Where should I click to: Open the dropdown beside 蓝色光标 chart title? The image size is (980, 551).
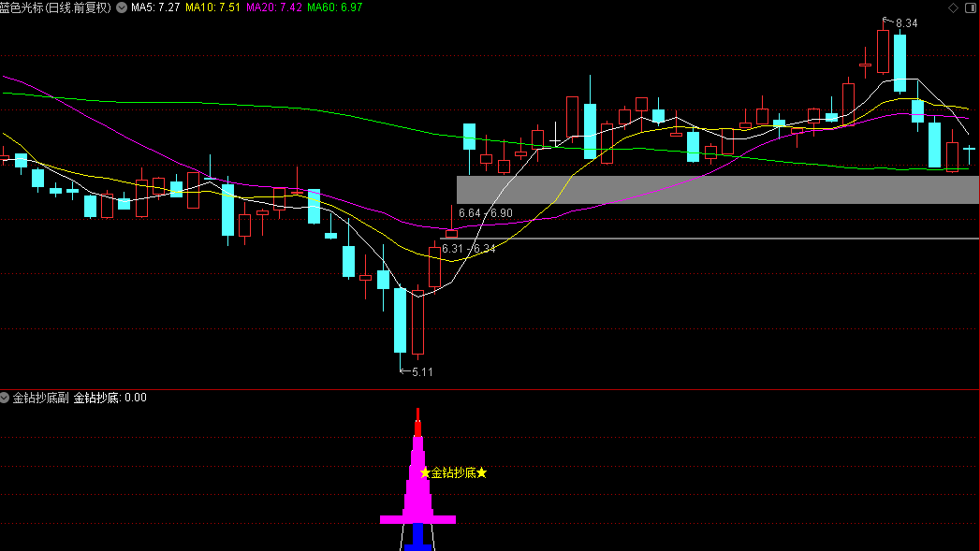point(122,7)
